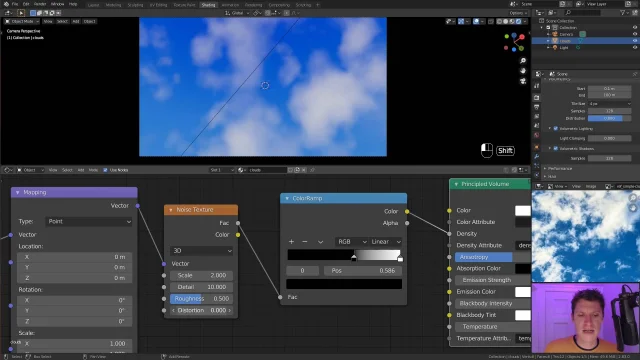Click the clouds reference image thumbnail
The height and width of the screenshot is (360, 640).
(x=586, y=236)
